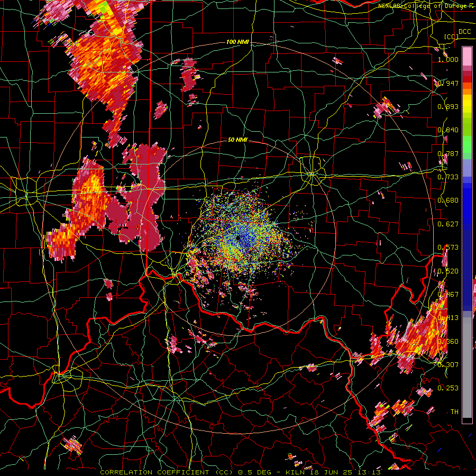Select the 0.947 legend value
The height and width of the screenshot is (476, 476).
448,83
